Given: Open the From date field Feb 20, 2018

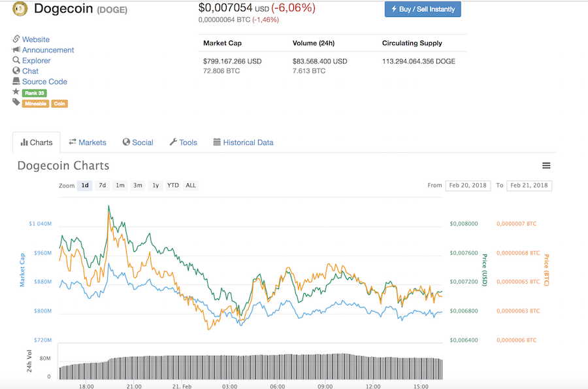Looking at the screenshot, I should [x=468, y=186].
